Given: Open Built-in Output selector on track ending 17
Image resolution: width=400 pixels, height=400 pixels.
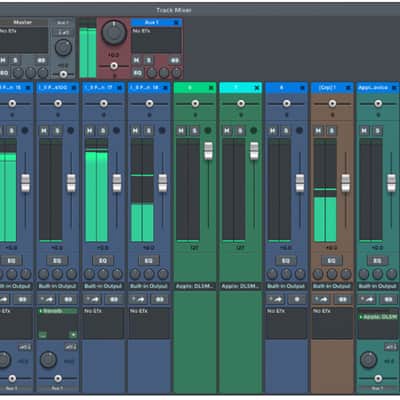Looking at the screenshot, I should pos(103,286).
